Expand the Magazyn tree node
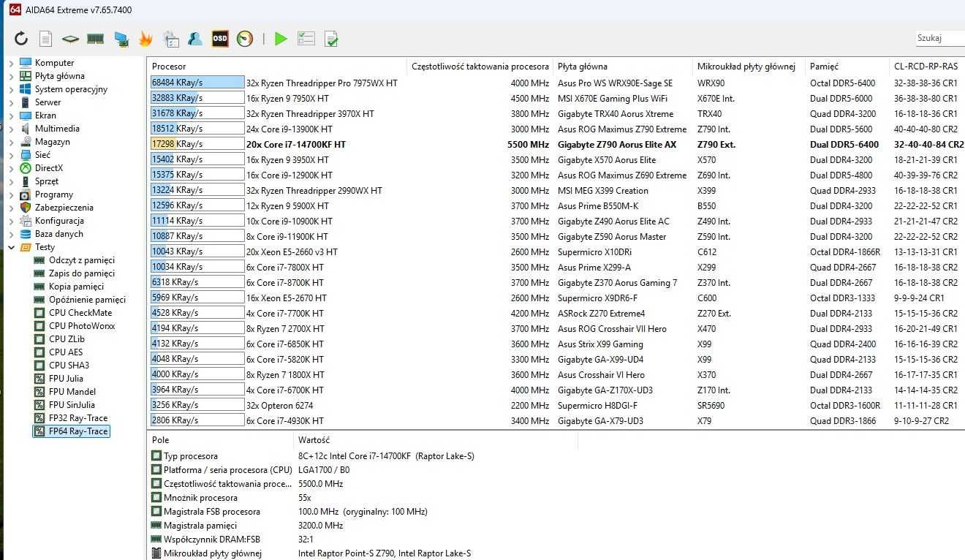Viewport: 965px width, 560px height. pos(11,142)
